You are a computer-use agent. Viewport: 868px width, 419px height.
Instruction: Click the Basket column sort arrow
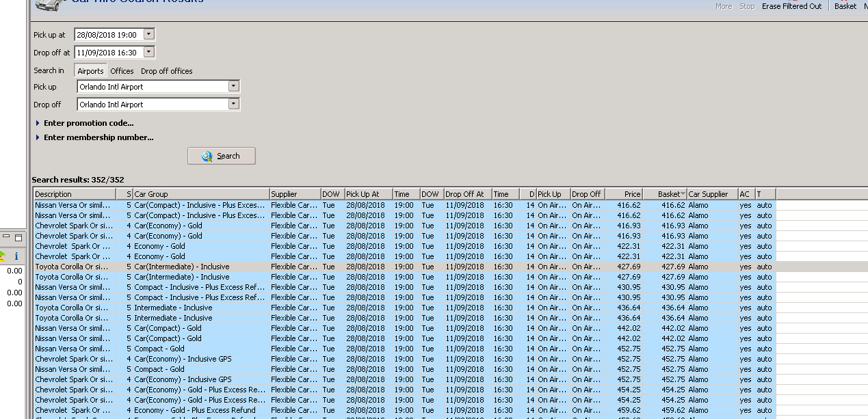point(683,195)
